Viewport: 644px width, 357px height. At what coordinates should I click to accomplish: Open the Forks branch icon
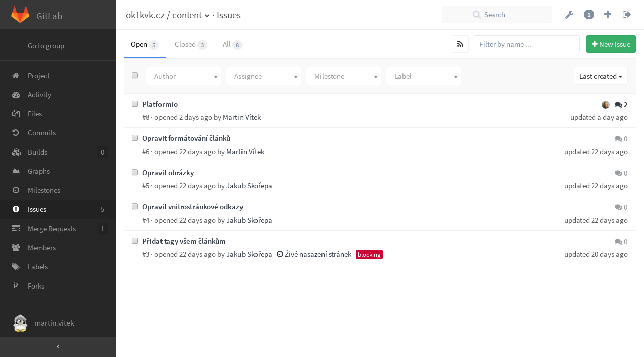16,286
